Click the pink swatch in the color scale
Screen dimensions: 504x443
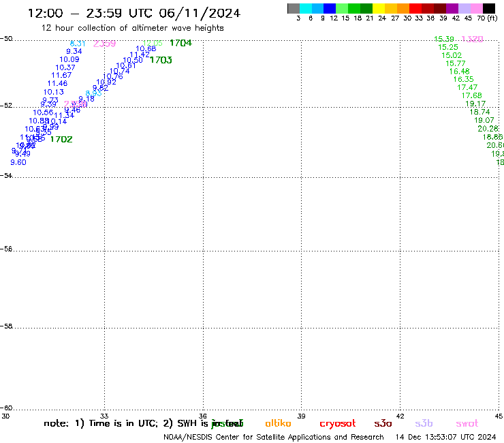point(477,9)
